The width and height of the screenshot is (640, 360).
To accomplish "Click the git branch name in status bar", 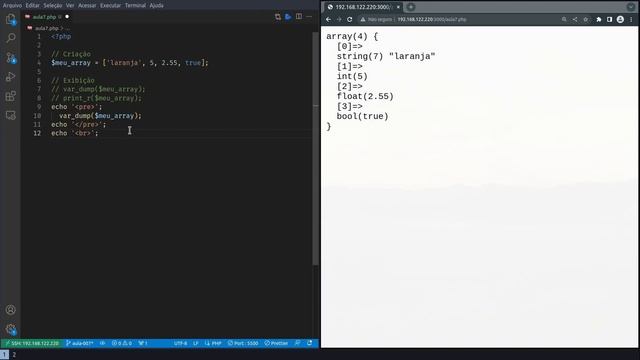I will coord(80,343).
